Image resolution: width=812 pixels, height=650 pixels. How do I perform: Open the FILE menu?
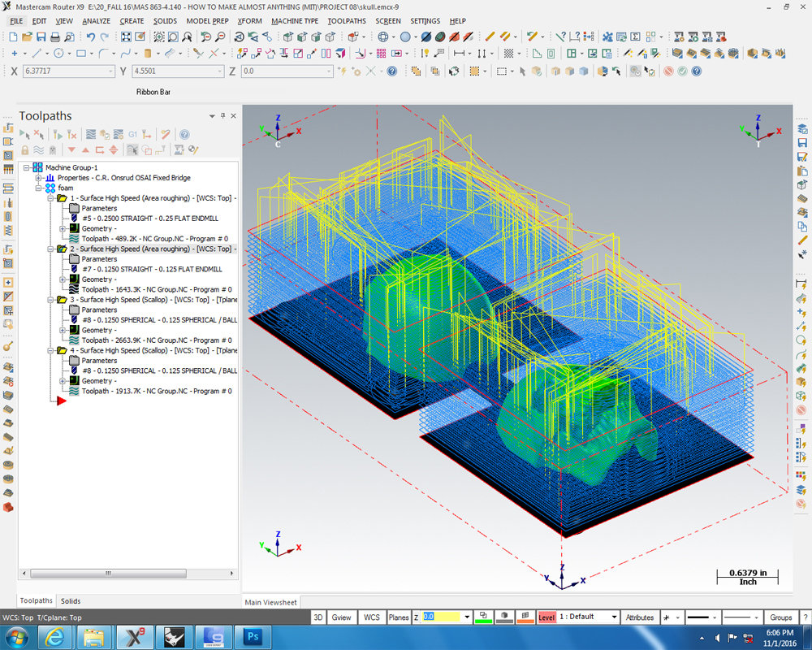(16, 21)
